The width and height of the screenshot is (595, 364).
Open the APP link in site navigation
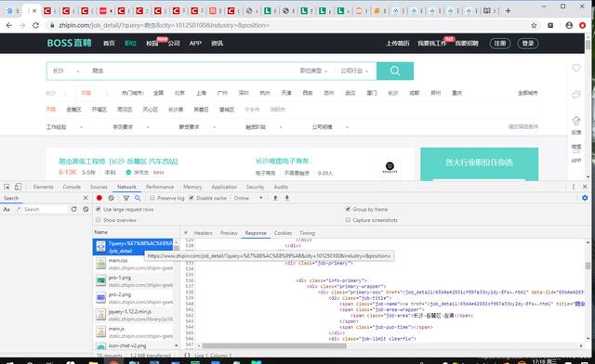point(195,44)
